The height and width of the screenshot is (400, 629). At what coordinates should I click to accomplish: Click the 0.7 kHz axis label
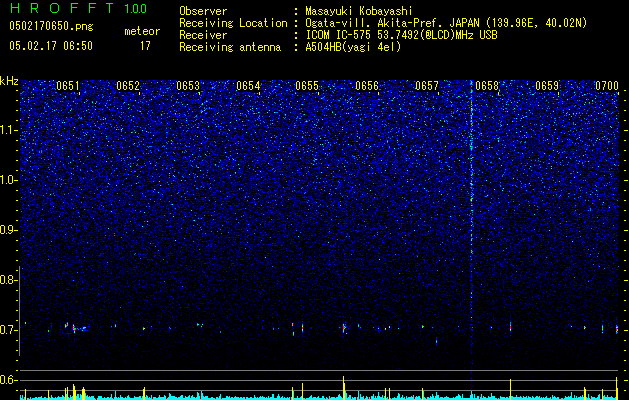coord(7,330)
